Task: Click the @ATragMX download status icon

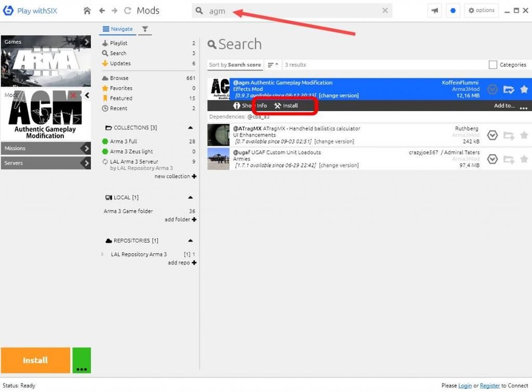Action: (x=492, y=135)
